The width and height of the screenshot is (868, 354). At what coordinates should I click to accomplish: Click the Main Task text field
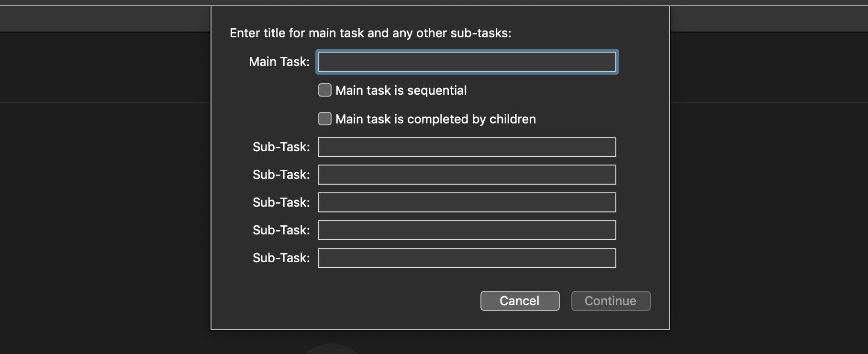point(467,62)
